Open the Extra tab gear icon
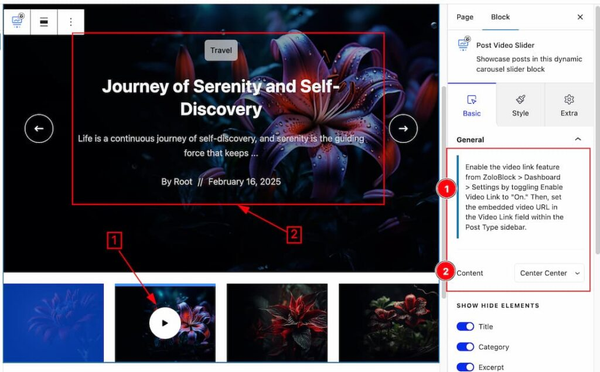 click(569, 105)
